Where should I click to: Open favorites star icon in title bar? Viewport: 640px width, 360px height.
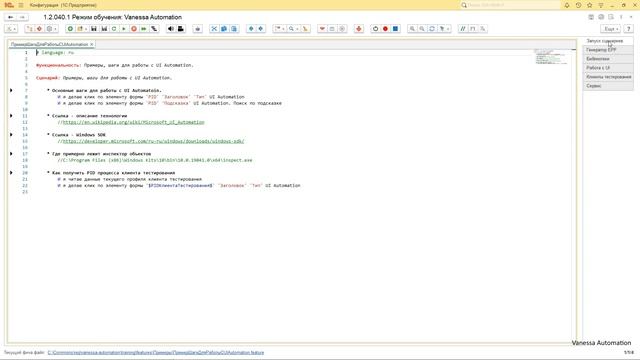point(589,5)
